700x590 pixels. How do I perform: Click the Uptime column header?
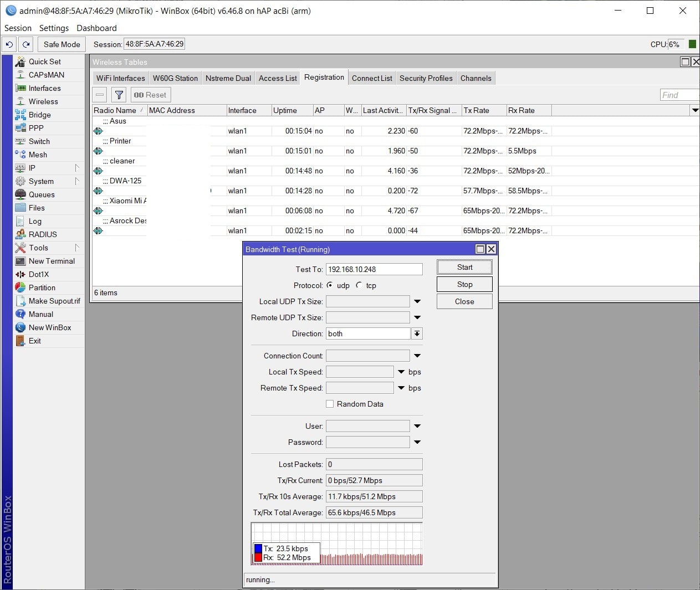(x=292, y=110)
